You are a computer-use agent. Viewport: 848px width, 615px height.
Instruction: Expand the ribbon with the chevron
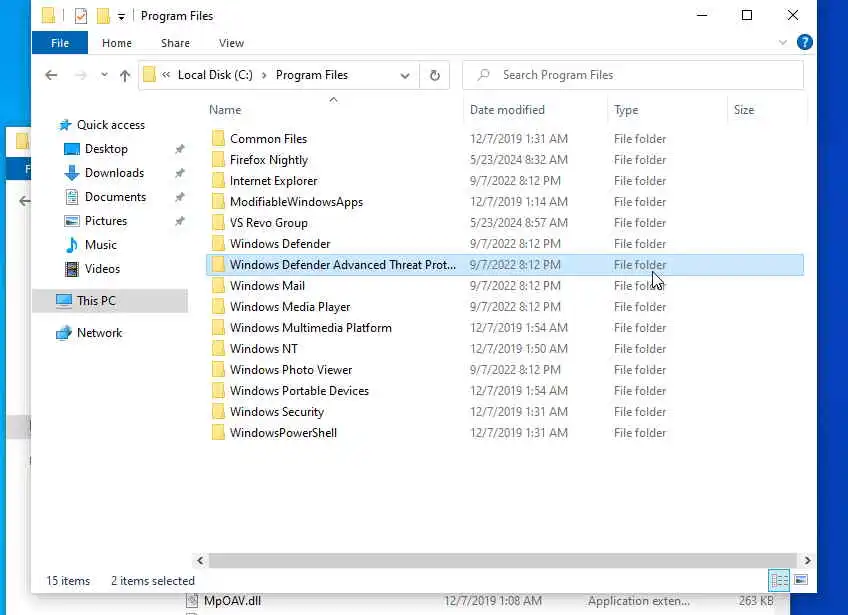783,42
